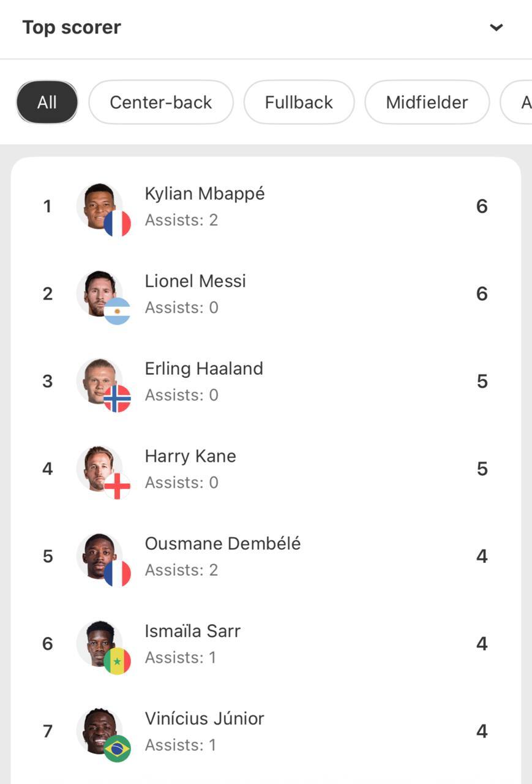
Task: Tap the partially visible filter chip after Midfielder
Action: click(516, 102)
